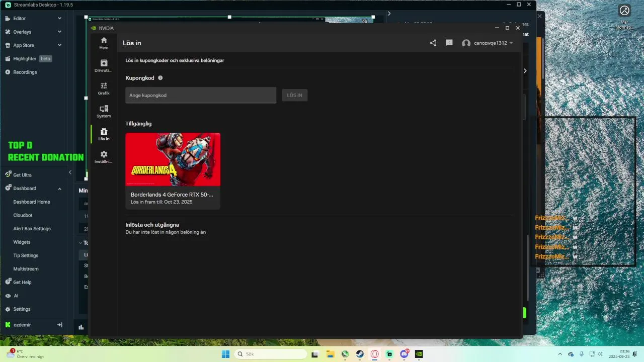The width and height of the screenshot is (644, 362).
Task: Click the Lös in page title
Action: pos(132,43)
